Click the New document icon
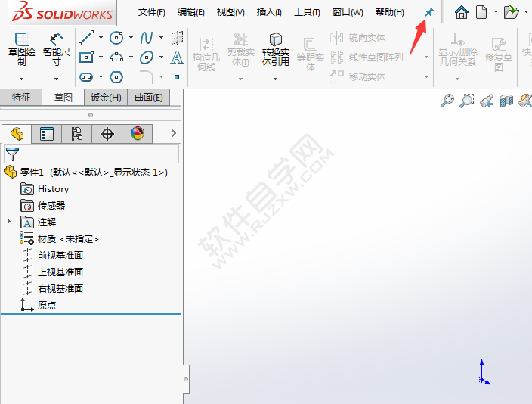The image size is (532, 404). 481,12
